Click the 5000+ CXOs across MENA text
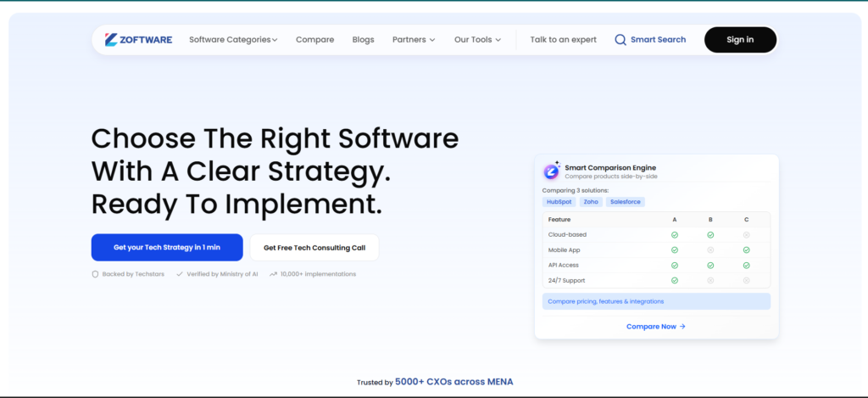Viewport: 868px width, 398px height. coord(454,382)
